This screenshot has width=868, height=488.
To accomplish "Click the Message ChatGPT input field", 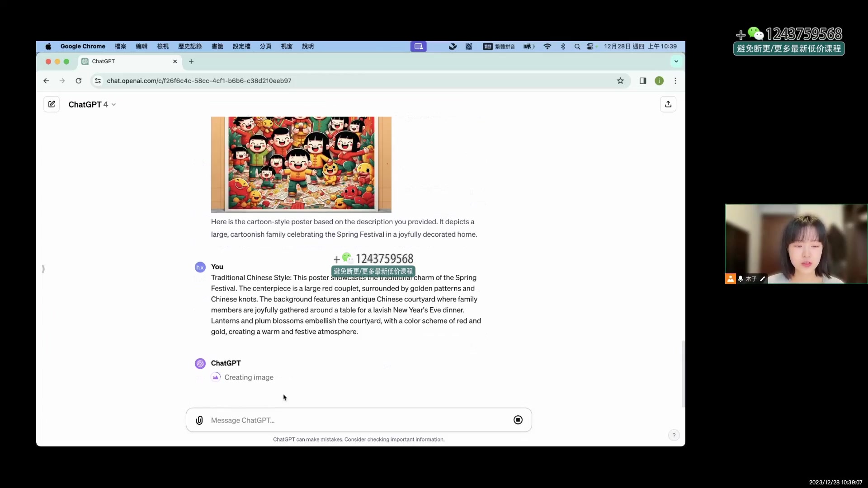I will pos(358,420).
